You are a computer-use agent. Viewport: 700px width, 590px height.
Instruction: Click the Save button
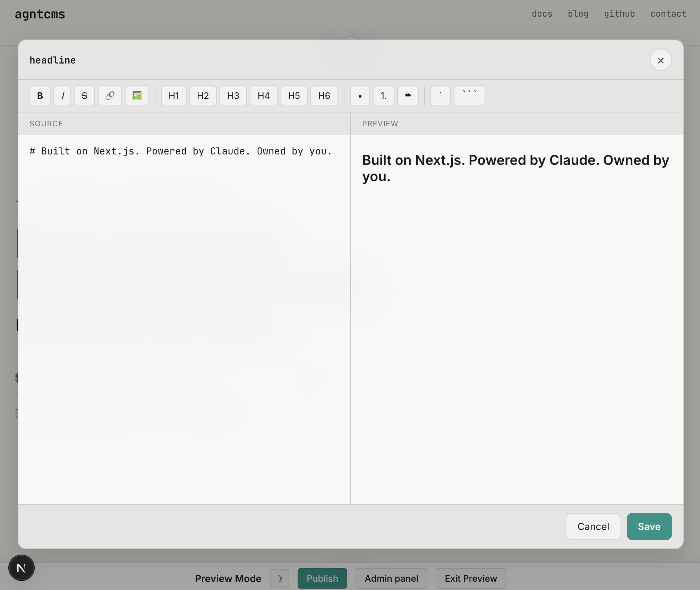coord(649,526)
